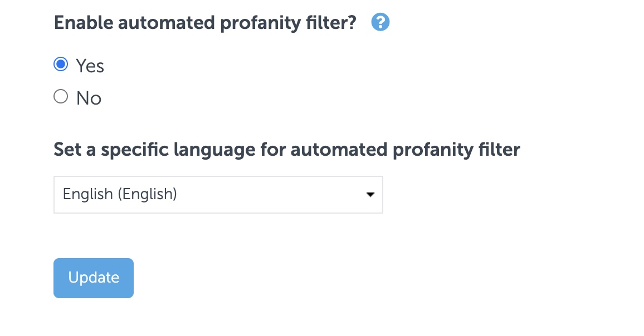Enable the automated profanity filter
Image resolution: width=644 pixels, height=336 pixels.
(x=61, y=64)
